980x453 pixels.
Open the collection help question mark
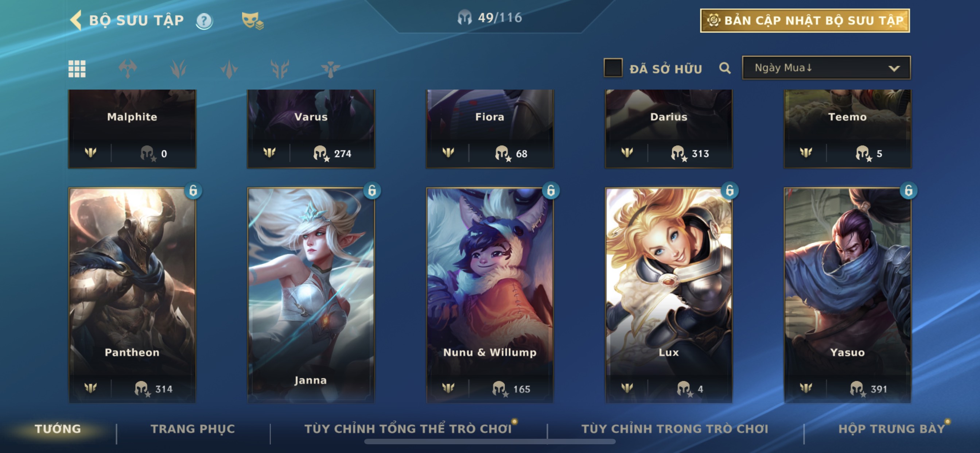[204, 20]
